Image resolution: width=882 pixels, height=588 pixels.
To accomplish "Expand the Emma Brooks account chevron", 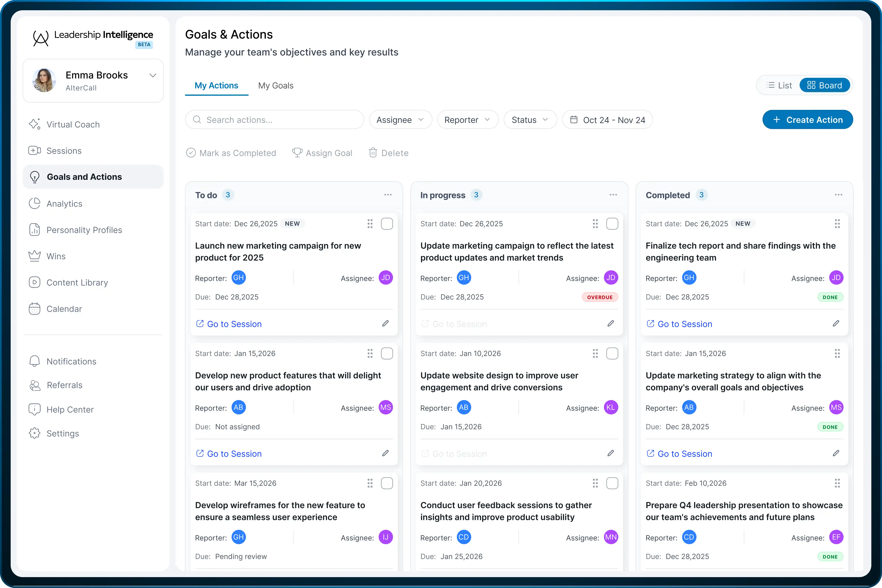I will [153, 75].
